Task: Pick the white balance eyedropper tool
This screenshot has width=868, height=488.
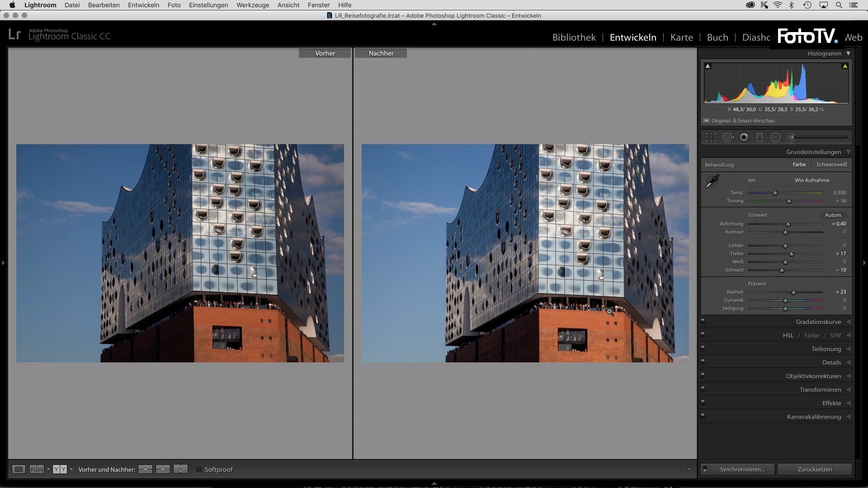Action: click(x=712, y=182)
